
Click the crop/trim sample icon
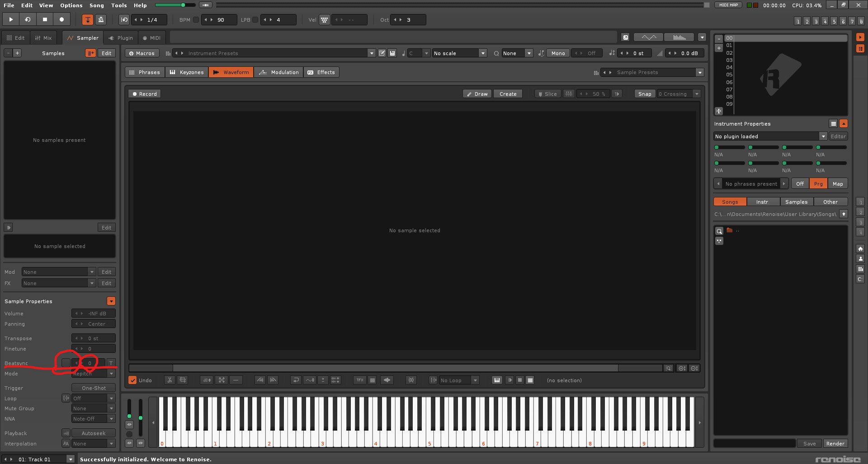point(182,380)
